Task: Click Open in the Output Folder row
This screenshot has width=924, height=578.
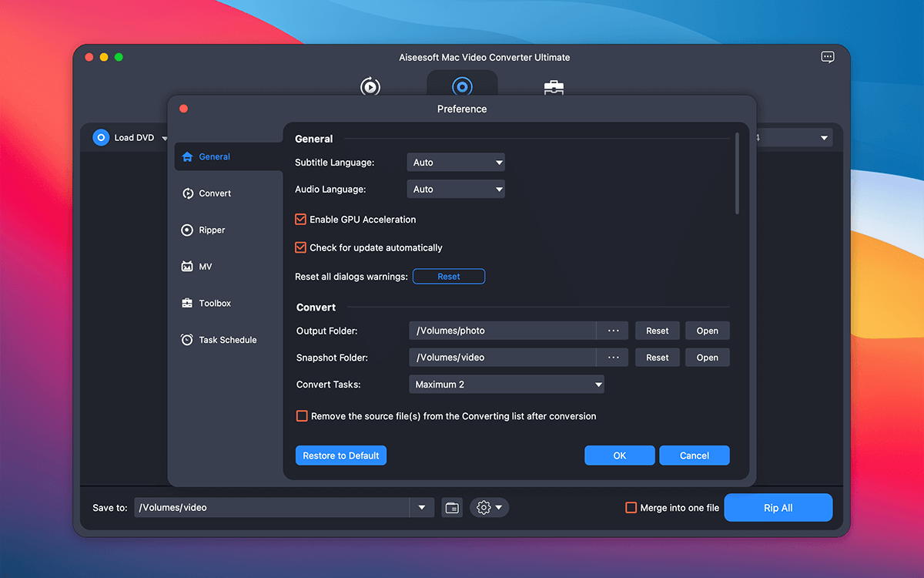Action: coord(708,331)
